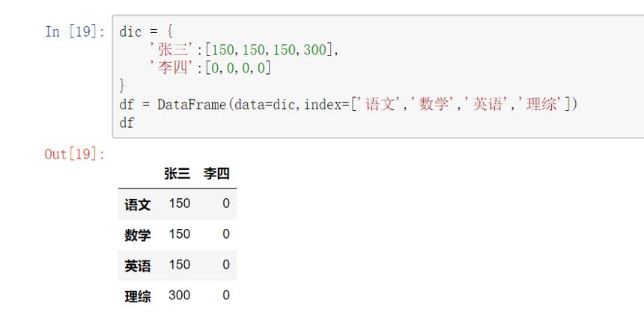Click the '张三' key in code

[171, 50]
